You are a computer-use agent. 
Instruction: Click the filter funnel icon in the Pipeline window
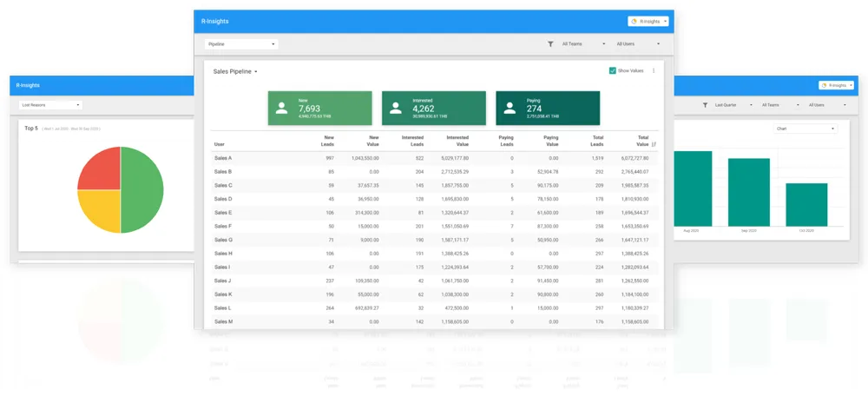click(550, 43)
